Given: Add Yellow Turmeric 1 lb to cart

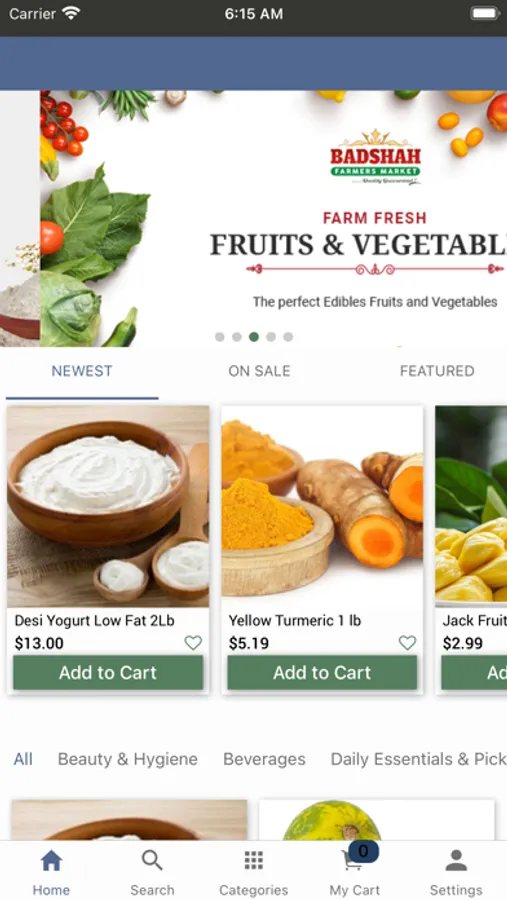Looking at the screenshot, I should [322, 673].
